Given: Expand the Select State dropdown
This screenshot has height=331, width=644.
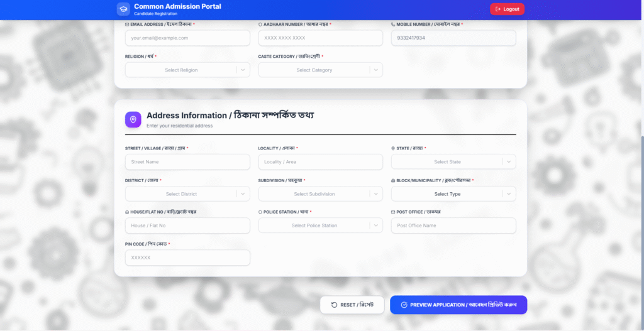Looking at the screenshot, I should click(453, 162).
